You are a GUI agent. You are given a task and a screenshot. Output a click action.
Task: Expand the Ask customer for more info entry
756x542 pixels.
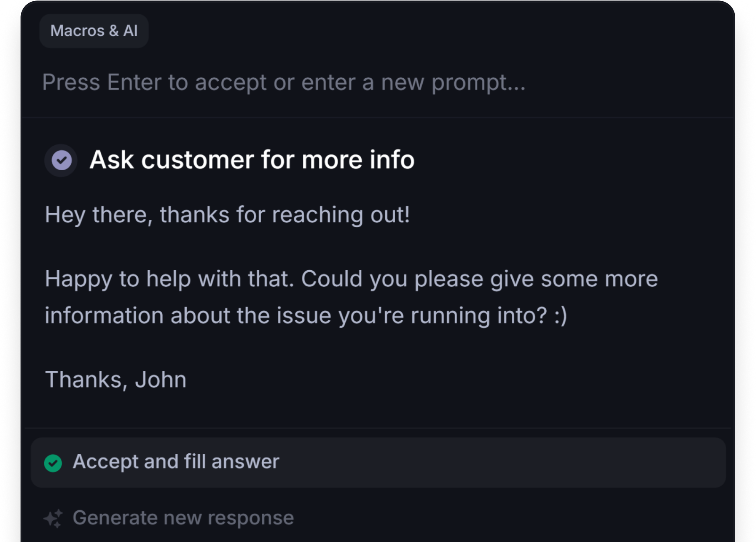(x=252, y=160)
